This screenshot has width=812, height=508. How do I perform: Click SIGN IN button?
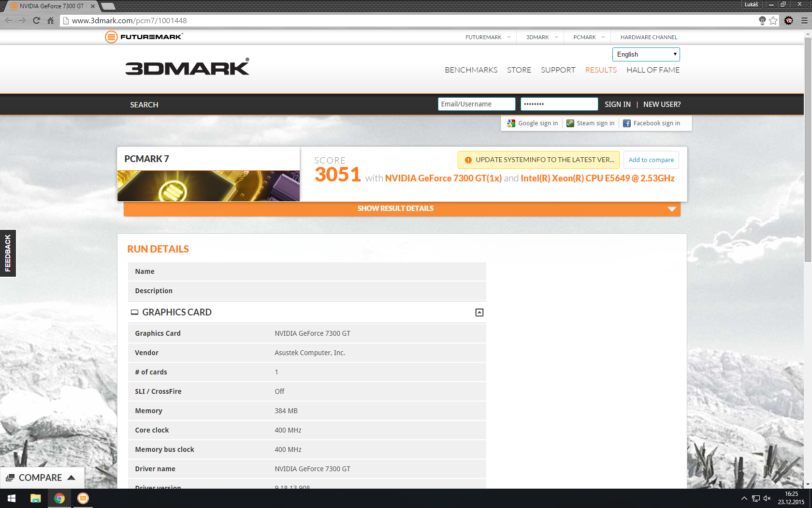click(618, 105)
